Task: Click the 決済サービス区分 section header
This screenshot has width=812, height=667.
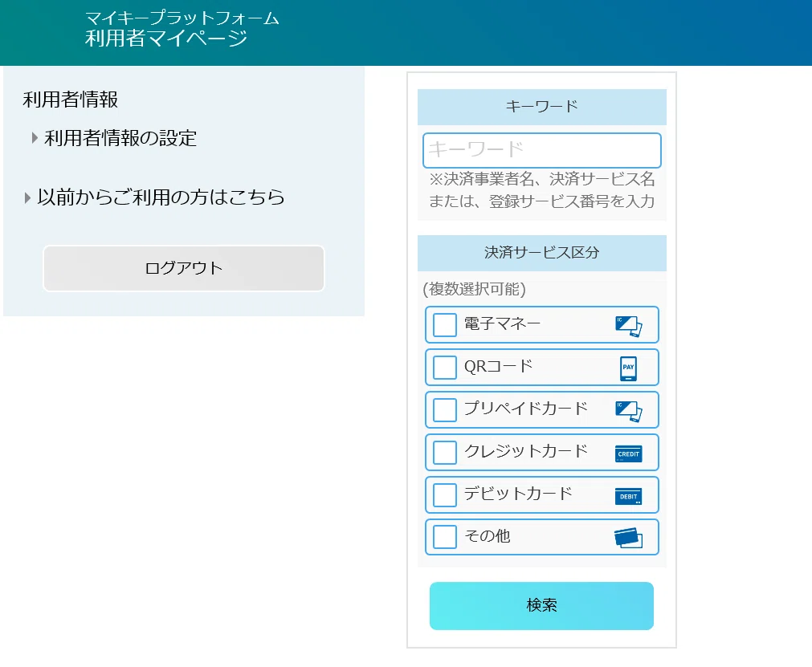Action: tap(541, 253)
